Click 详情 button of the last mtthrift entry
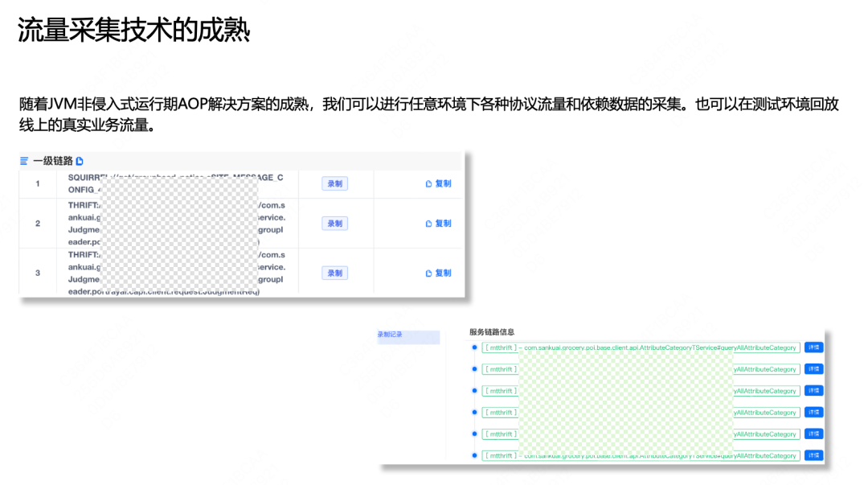Image resolution: width=868 pixels, height=485 pixels. pos(813,455)
